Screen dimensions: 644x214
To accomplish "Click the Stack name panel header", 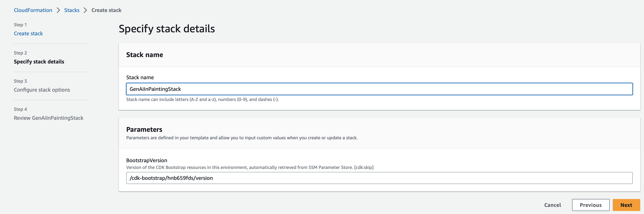I will click(x=144, y=55).
